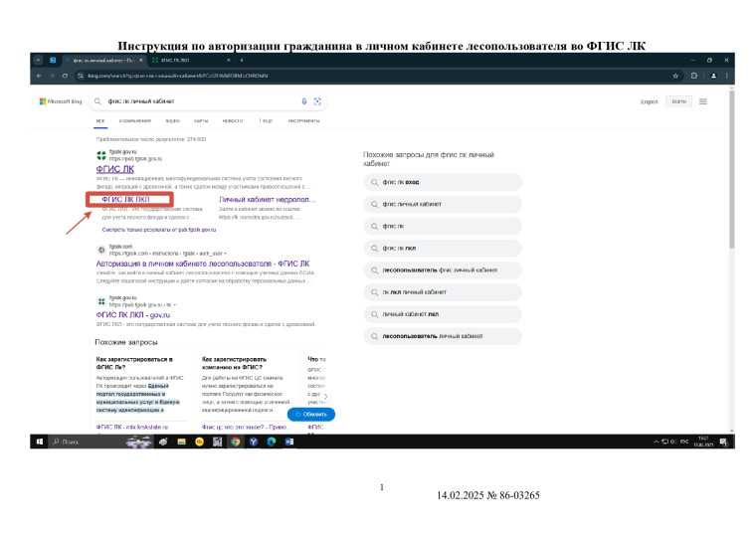Open Microsoft Edge from the taskbar

pos(272,442)
